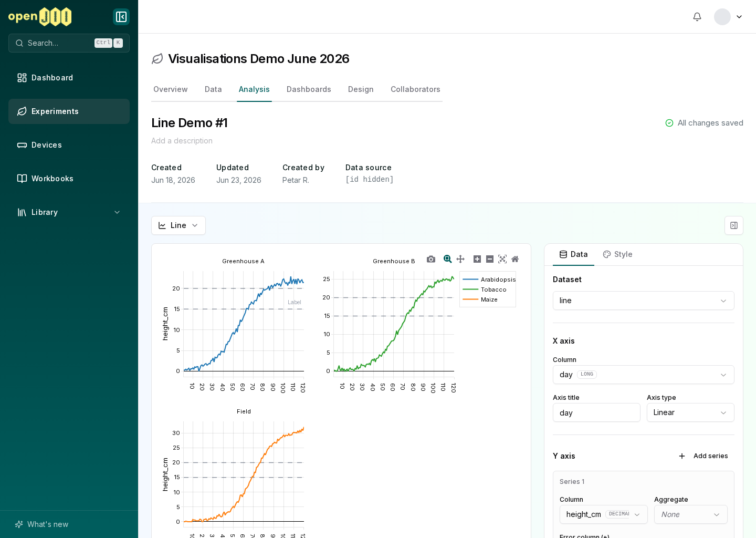Toggle the right configuration panel icon
Screen dimensions: 756x538
coord(734,225)
